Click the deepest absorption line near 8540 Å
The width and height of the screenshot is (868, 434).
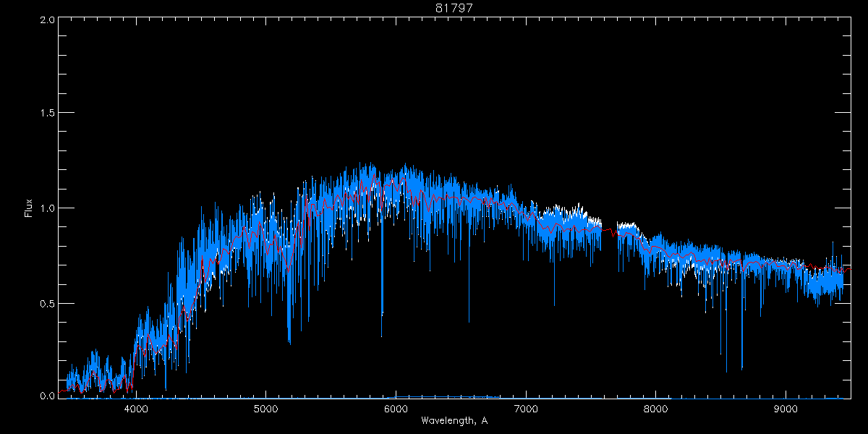[726, 367]
